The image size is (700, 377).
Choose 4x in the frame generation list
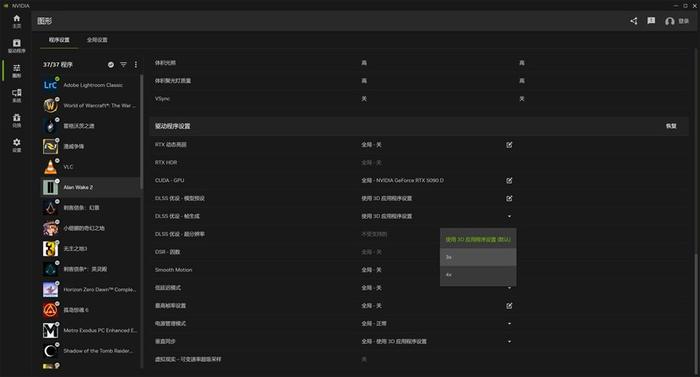(x=478, y=275)
